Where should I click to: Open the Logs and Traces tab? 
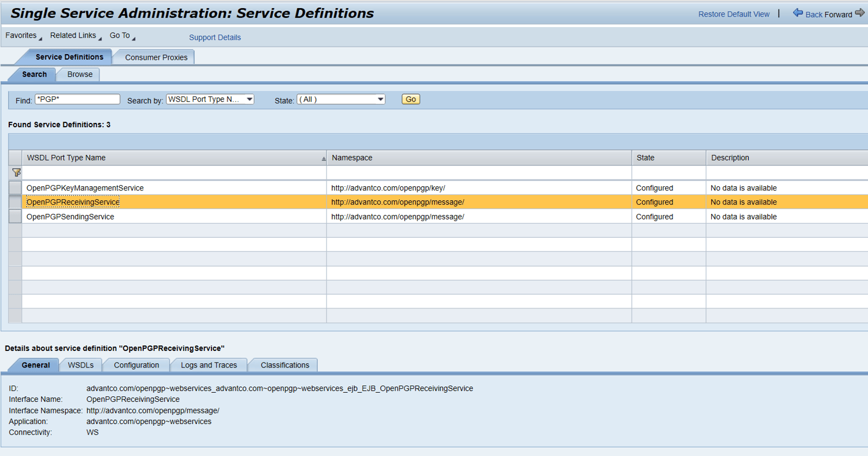pos(208,365)
